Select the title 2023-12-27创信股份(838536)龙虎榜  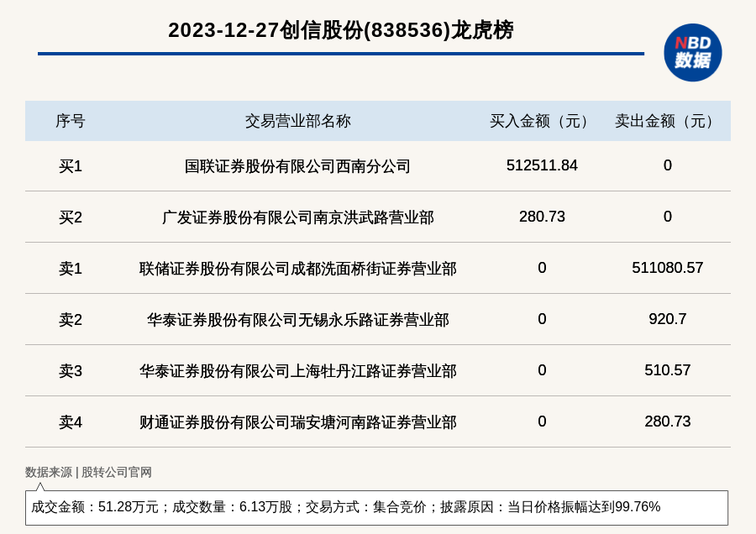pyautogui.click(x=341, y=30)
